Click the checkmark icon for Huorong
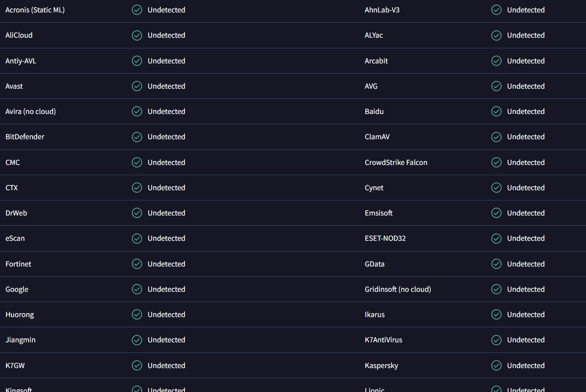The height and width of the screenshot is (392, 586). [137, 314]
